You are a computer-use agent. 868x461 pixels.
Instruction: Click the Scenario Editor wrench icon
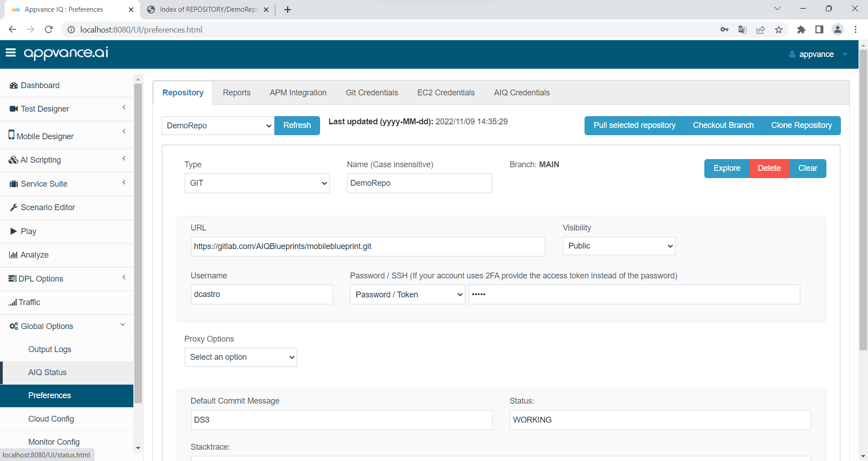(14, 207)
